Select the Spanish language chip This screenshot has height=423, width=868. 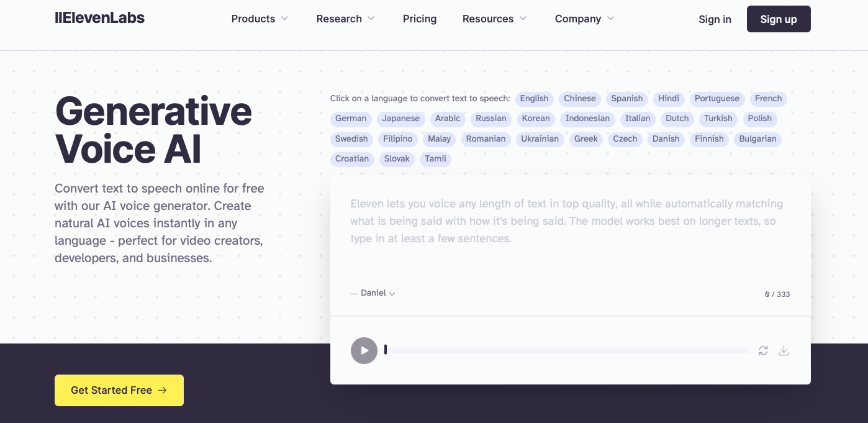tap(627, 99)
